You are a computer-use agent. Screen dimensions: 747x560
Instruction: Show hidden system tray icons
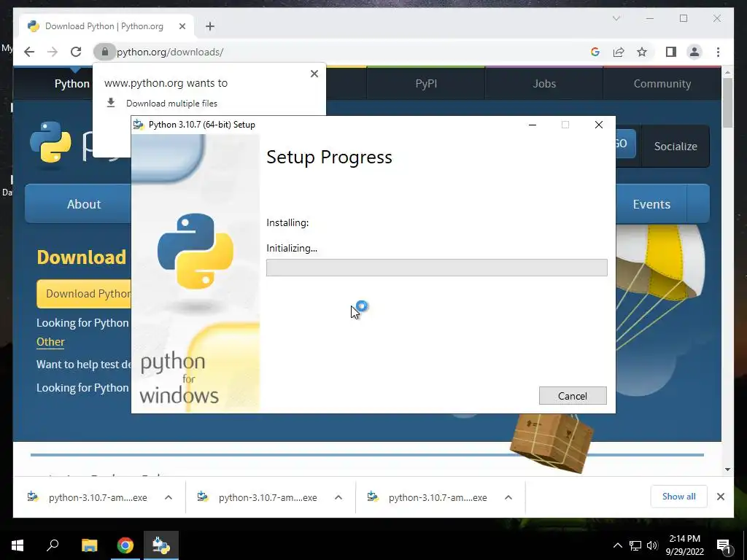pos(617,545)
